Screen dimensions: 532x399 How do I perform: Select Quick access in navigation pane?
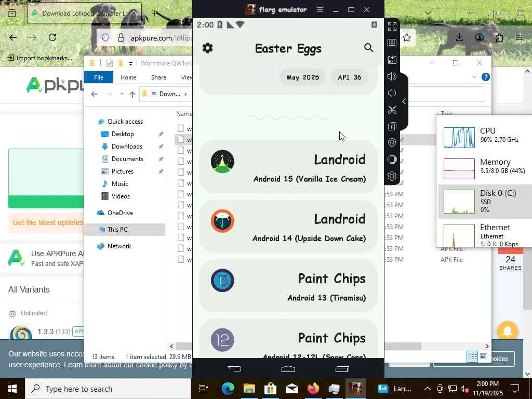125,122
